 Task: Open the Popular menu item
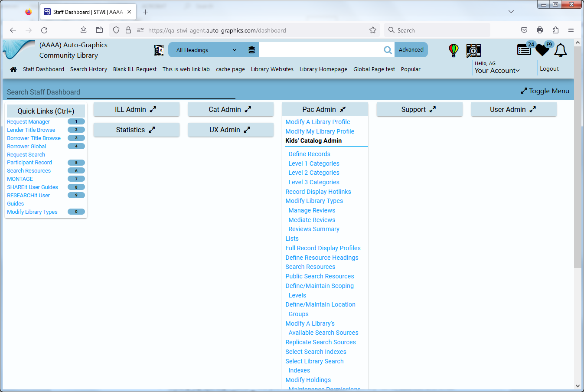click(411, 69)
